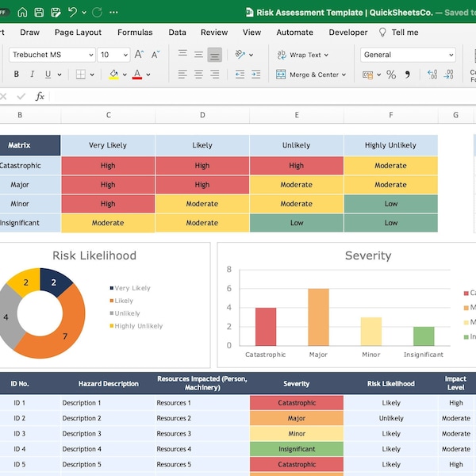Viewport: 476px width, 476px height.
Task: Open the Review tab
Action: pyautogui.click(x=214, y=33)
